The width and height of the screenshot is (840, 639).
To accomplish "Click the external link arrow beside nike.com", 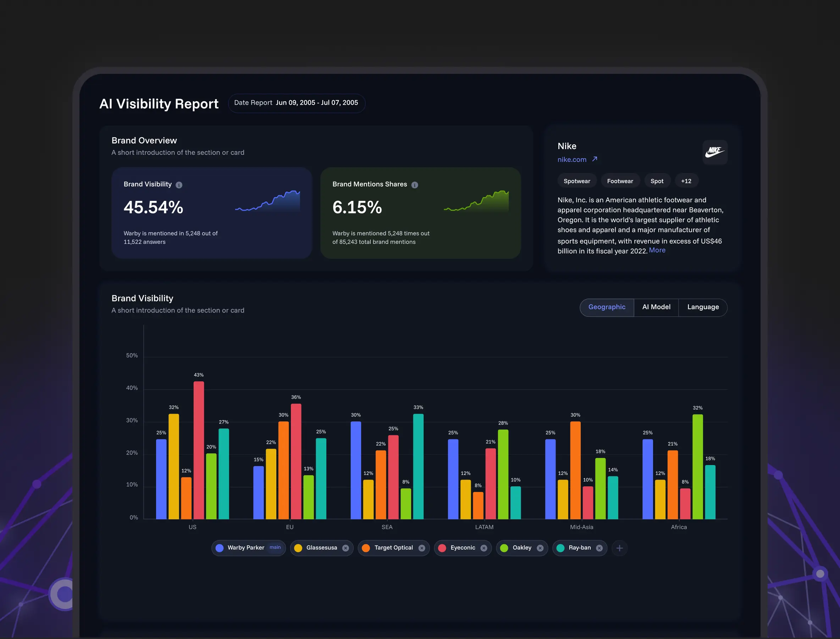I will [x=595, y=159].
